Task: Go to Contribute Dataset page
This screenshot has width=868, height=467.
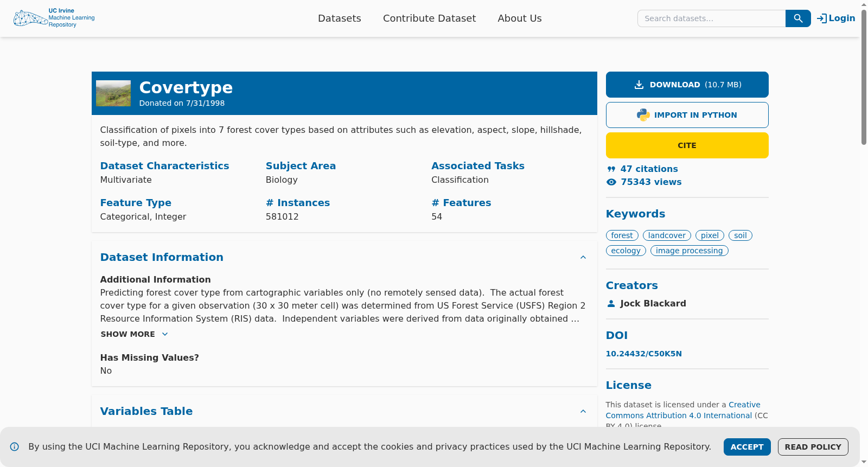Action: click(x=430, y=18)
